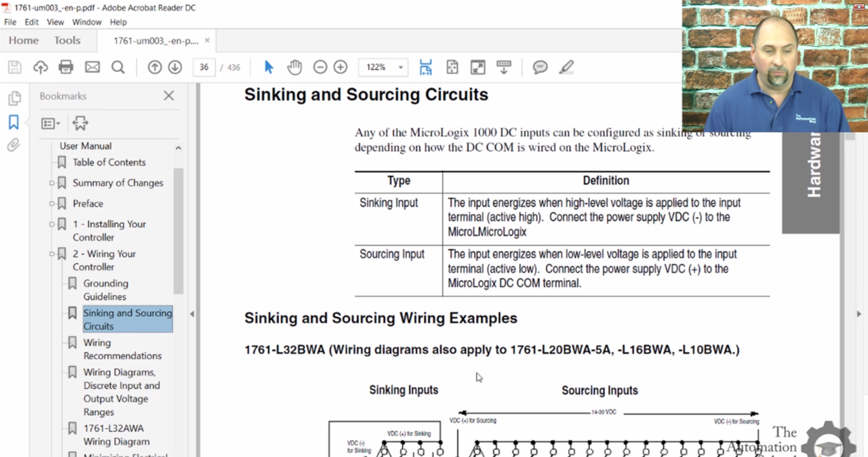Toggle the Bookmarks panel icon

pyautogui.click(x=14, y=122)
